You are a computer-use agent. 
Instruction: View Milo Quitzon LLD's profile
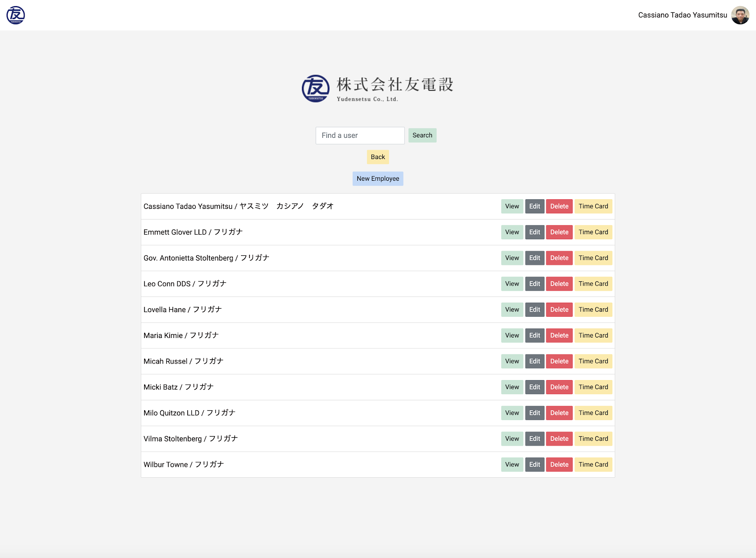tap(512, 413)
